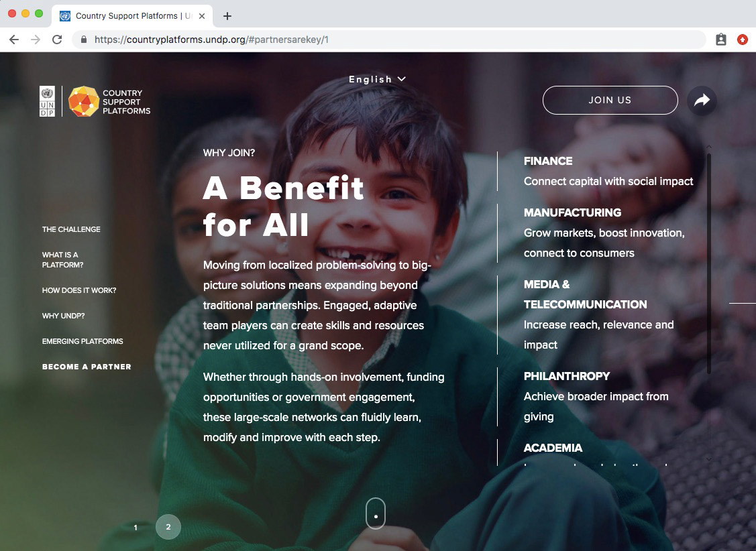
Task: Open a new tab with plus button
Action: click(x=227, y=16)
